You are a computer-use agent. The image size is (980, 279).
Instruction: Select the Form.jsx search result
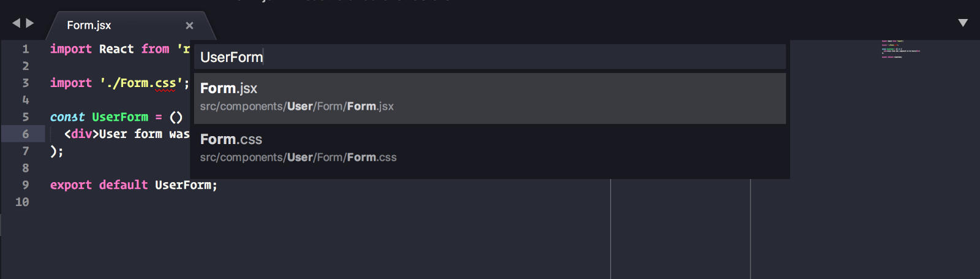pyautogui.click(x=490, y=98)
